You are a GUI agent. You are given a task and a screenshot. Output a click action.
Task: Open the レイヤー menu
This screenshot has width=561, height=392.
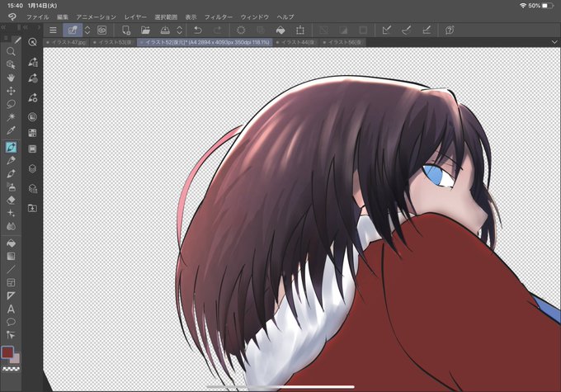pyautogui.click(x=135, y=17)
